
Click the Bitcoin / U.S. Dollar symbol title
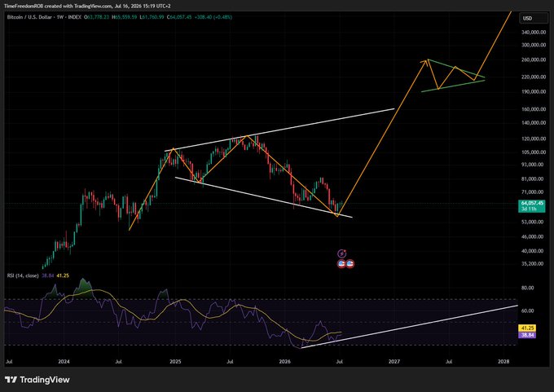pyautogui.click(x=30, y=17)
